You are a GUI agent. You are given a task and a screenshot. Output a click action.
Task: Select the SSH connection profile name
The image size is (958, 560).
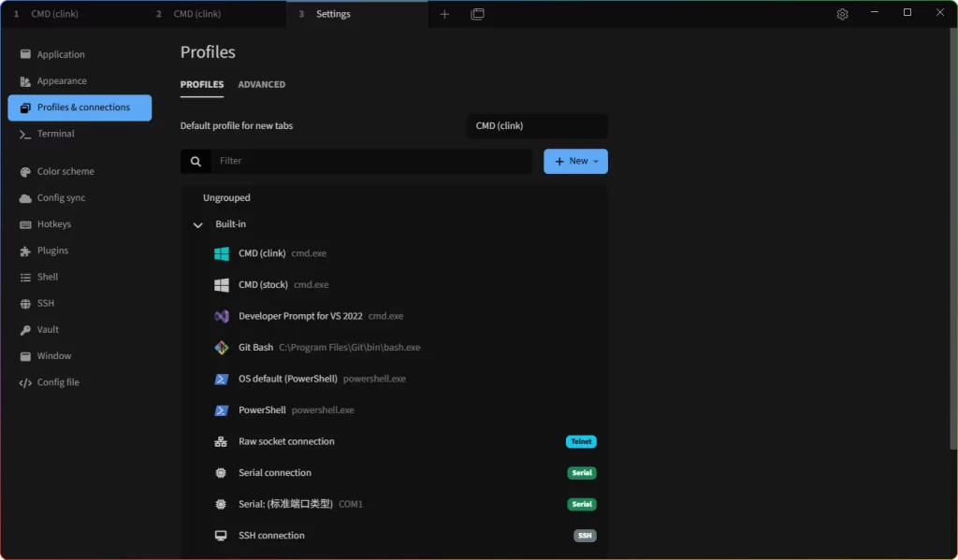271,536
